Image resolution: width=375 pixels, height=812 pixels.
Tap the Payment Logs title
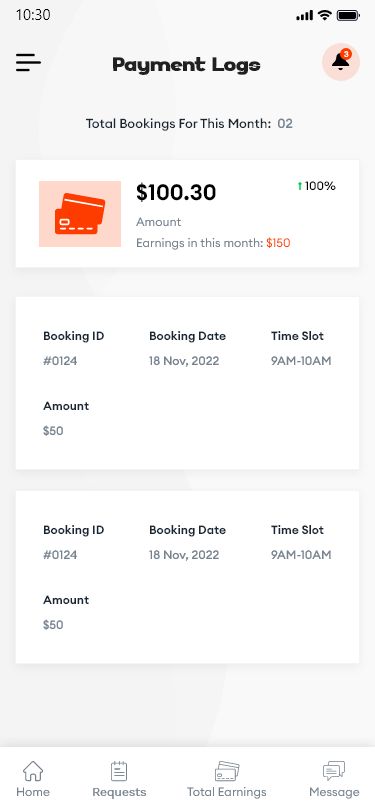click(186, 65)
